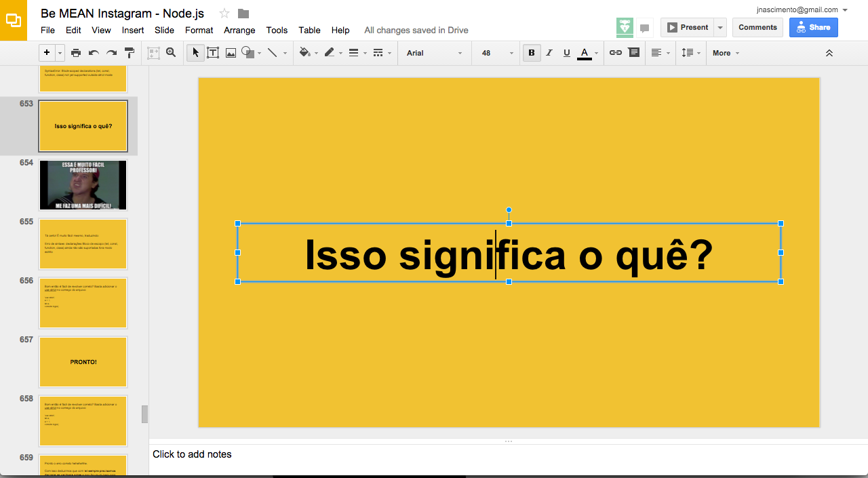The width and height of the screenshot is (868, 478).
Task: Open Present options dropdown arrow
Action: tap(720, 27)
